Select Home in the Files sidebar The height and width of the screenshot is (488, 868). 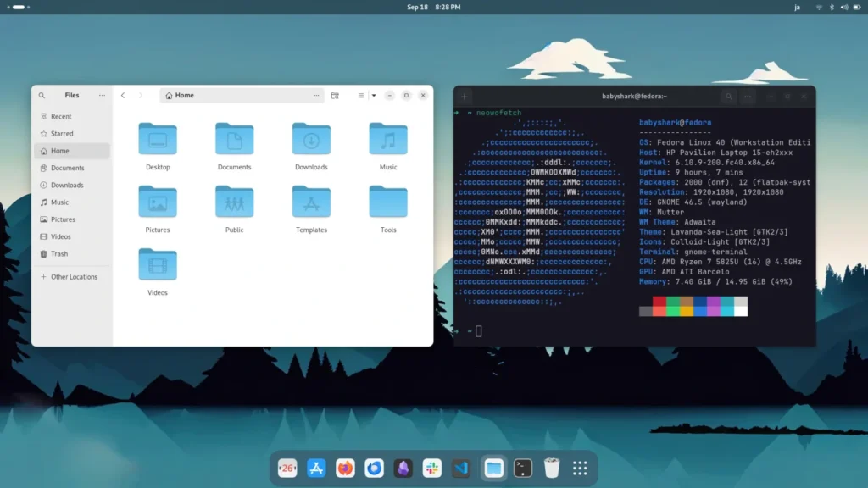pos(72,151)
